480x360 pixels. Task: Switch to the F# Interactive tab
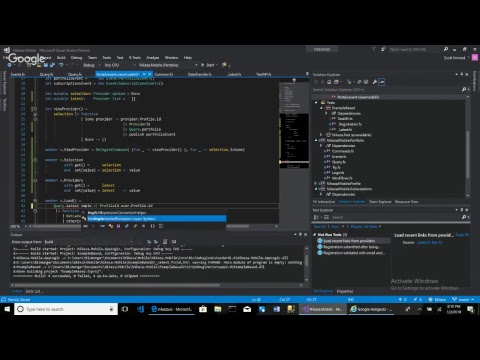(x=324, y=202)
